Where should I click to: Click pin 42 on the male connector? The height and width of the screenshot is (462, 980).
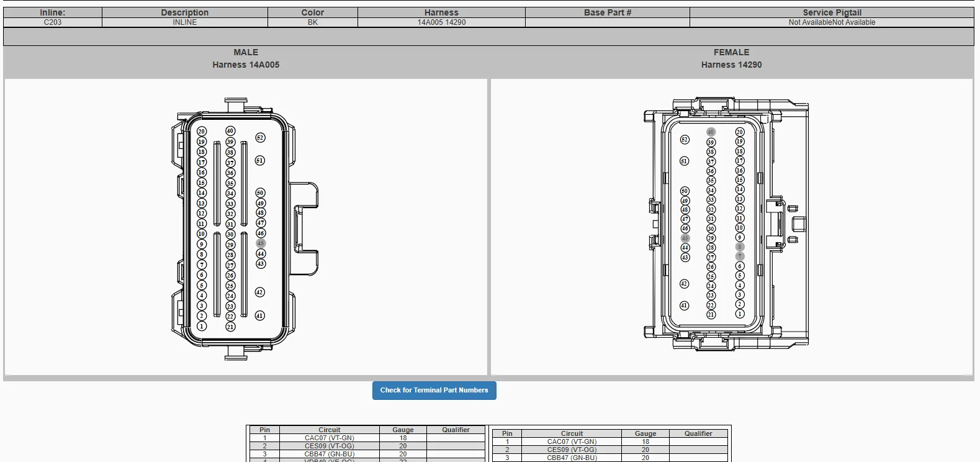(x=260, y=292)
